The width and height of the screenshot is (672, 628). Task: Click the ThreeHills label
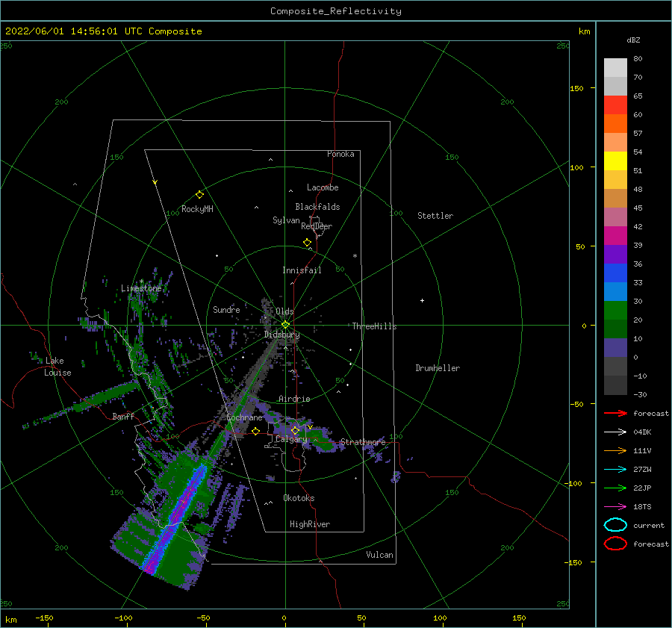point(375,326)
